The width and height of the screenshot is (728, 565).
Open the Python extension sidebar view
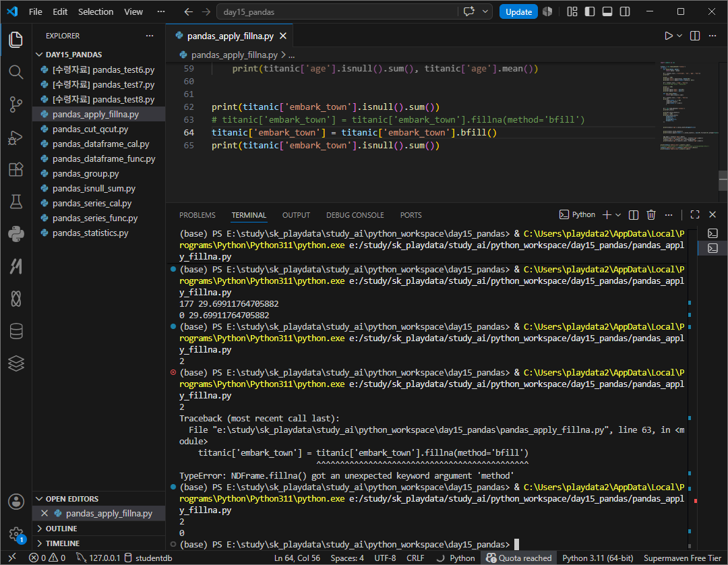[16, 234]
